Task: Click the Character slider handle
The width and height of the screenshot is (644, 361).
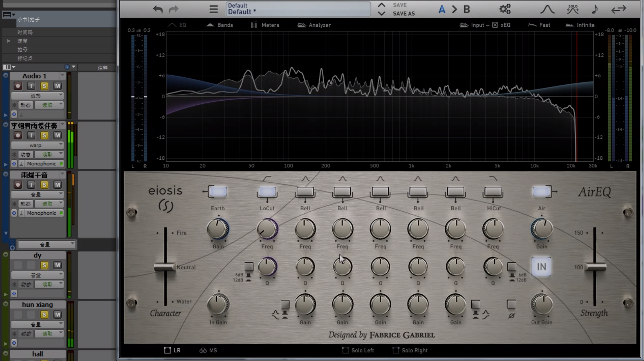Action: click(x=165, y=267)
